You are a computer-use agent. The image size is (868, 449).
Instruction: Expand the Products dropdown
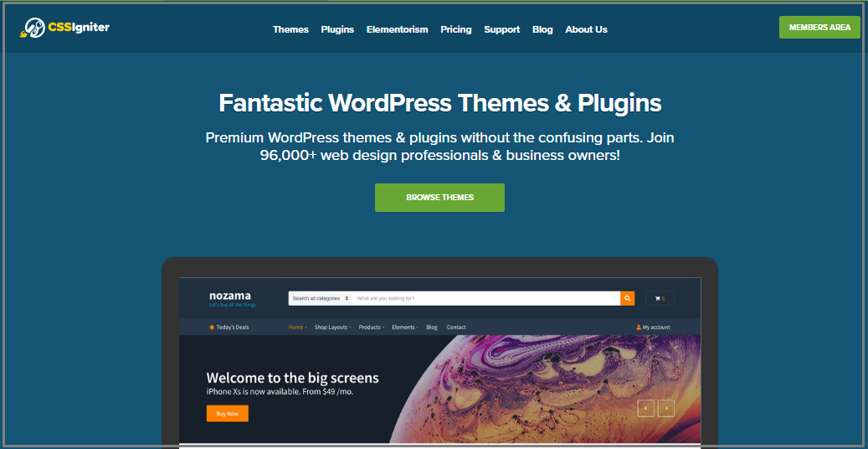[x=372, y=327]
